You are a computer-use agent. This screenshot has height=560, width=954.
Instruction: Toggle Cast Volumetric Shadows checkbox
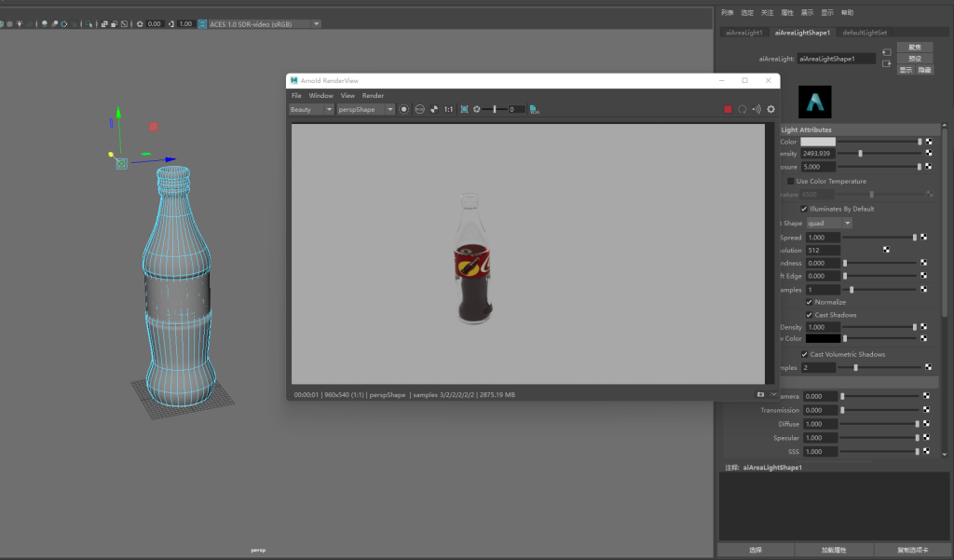click(804, 354)
